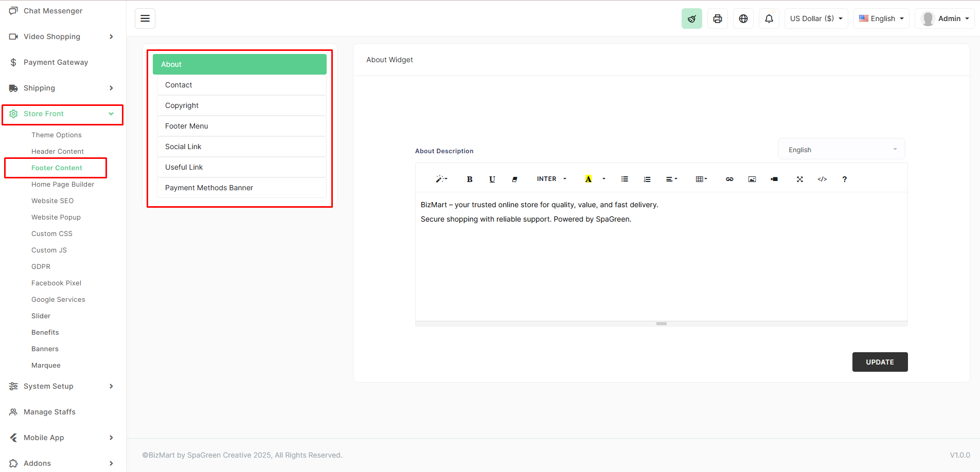Click the UPDATE button
The width and height of the screenshot is (980, 472).
point(880,362)
